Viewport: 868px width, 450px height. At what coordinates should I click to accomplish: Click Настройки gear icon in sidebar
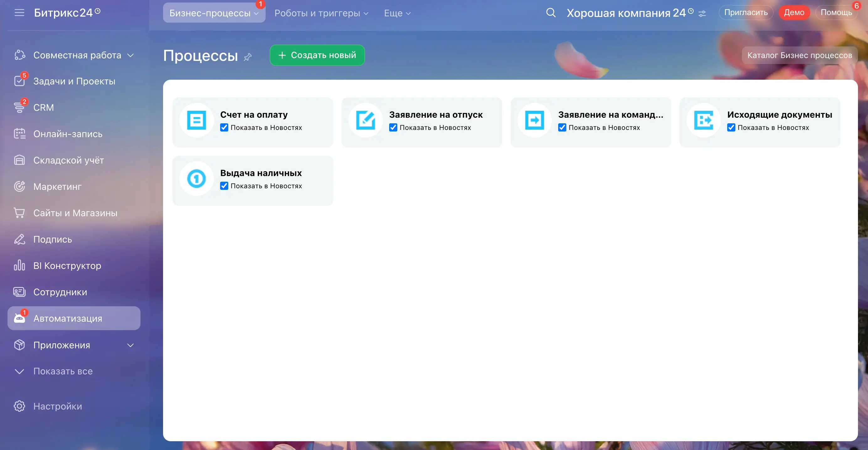pos(19,406)
